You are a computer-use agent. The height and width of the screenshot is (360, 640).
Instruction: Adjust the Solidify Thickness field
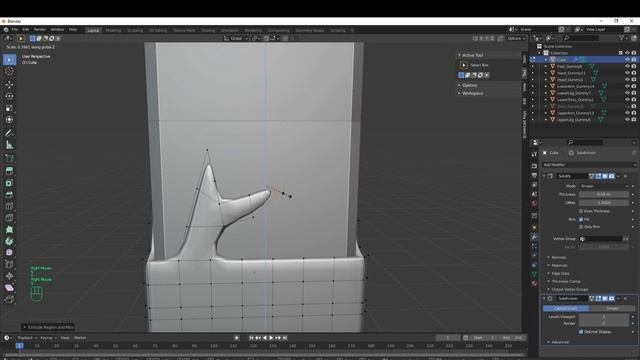[x=604, y=195]
